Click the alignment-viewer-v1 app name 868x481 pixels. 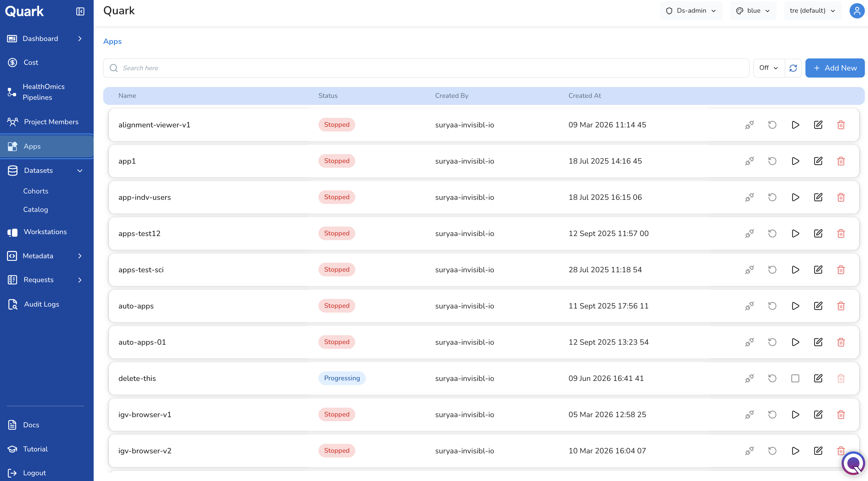(x=154, y=125)
